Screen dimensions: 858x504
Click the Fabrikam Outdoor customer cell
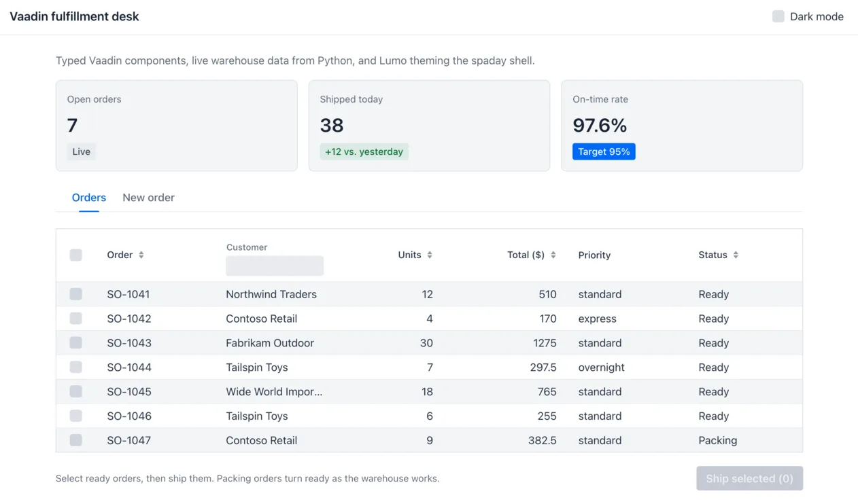click(x=270, y=343)
